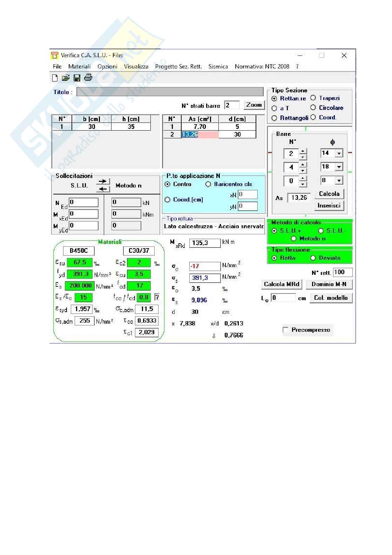Enable the Precompresso checkbox
Image resolution: width=392 pixels, height=555 pixels.
coord(285,330)
